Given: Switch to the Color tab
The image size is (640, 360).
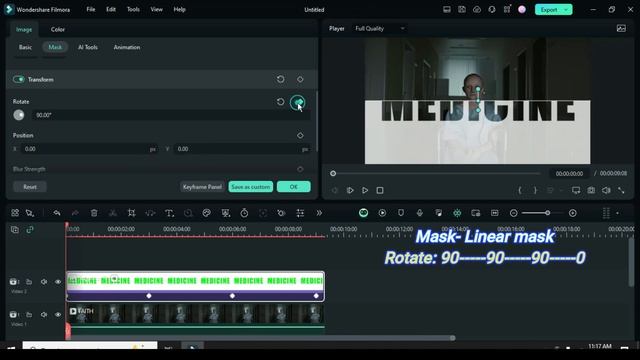Looking at the screenshot, I should 58,29.
